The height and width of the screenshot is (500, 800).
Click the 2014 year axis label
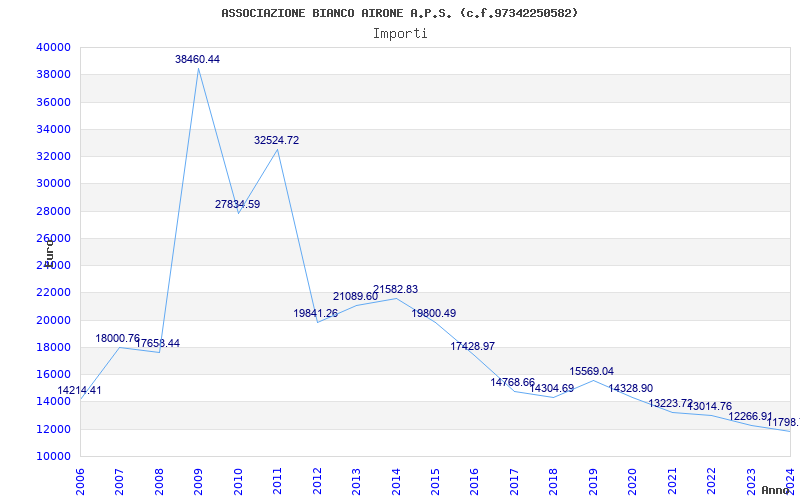(x=396, y=482)
